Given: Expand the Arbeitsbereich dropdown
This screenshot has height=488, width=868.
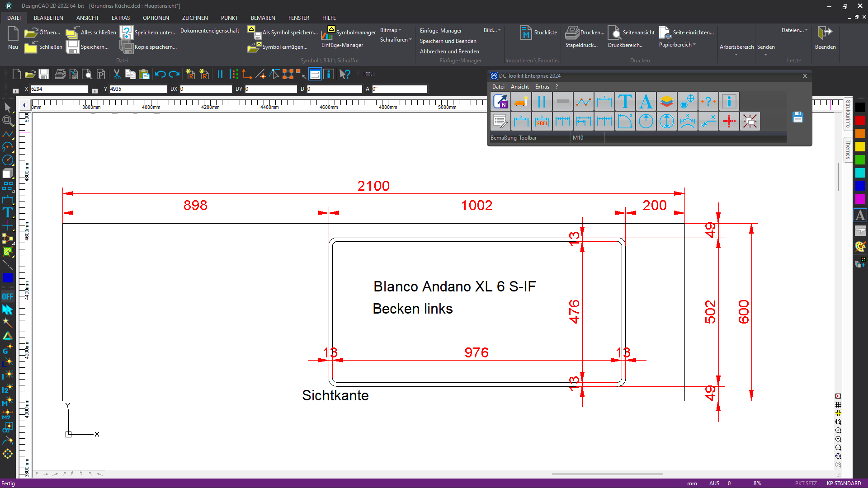Looking at the screenshot, I should [x=736, y=50].
